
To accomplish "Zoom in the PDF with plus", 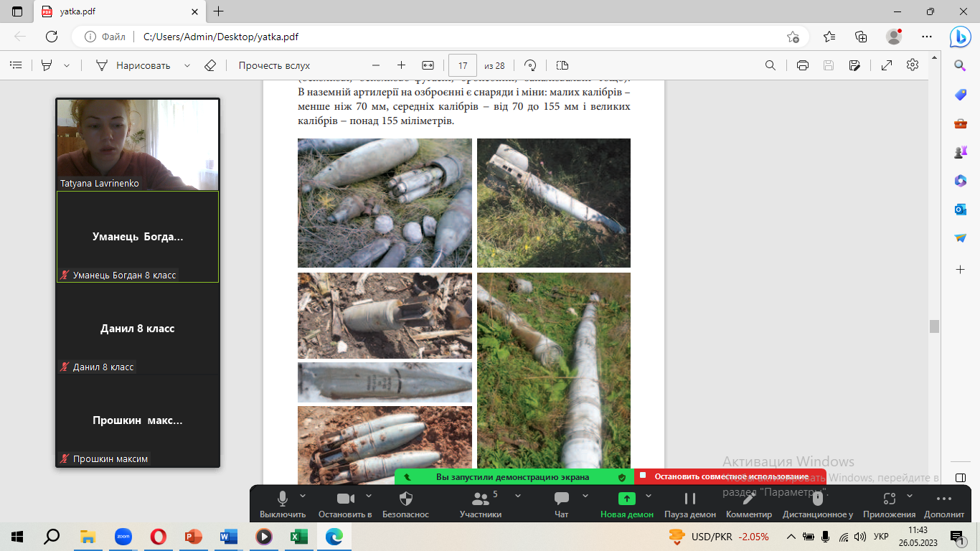I will click(401, 65).
